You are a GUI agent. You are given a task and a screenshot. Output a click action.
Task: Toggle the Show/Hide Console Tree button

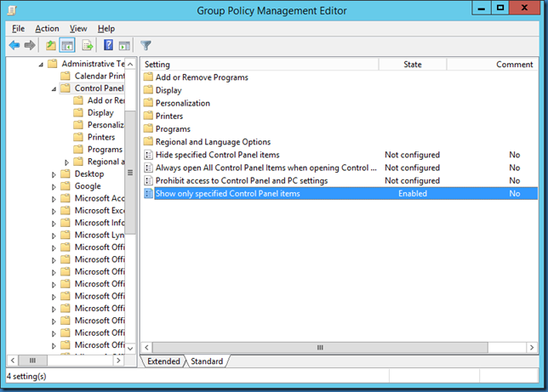tap(67, 45)
